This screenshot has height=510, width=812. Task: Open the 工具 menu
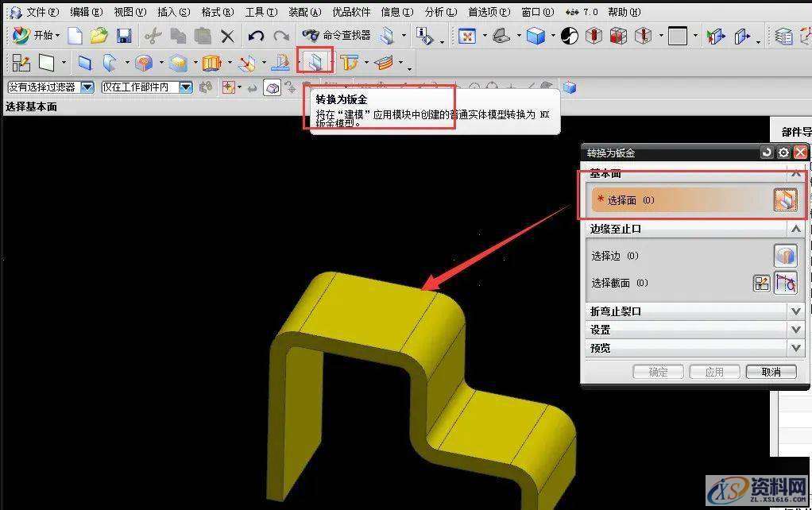click(261, 12)
